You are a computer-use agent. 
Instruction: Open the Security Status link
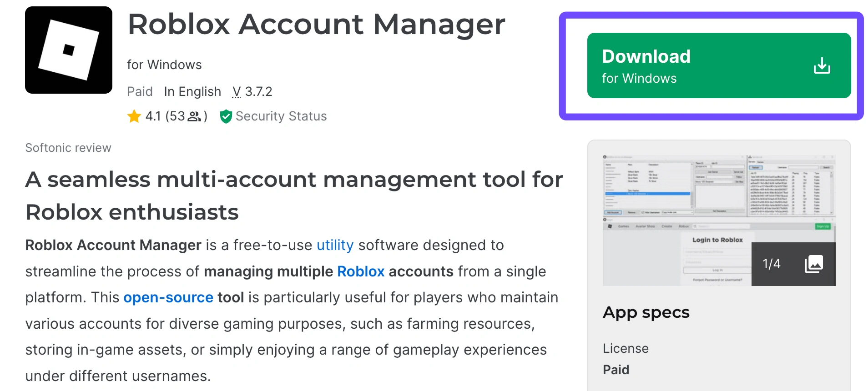pyautogui.click(x=281, y=116)
